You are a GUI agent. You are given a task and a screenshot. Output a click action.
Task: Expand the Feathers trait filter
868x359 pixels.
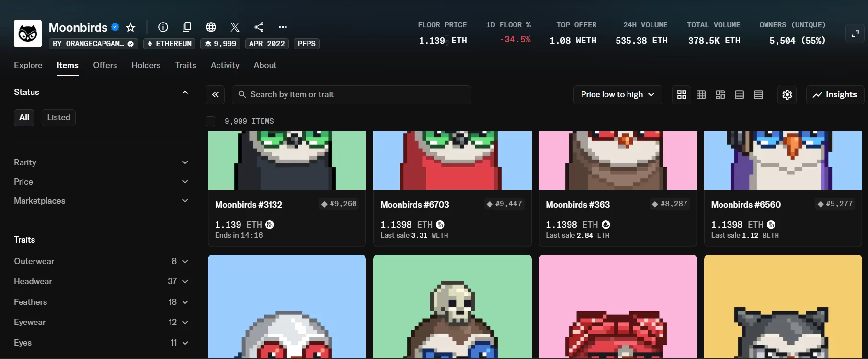101,302
